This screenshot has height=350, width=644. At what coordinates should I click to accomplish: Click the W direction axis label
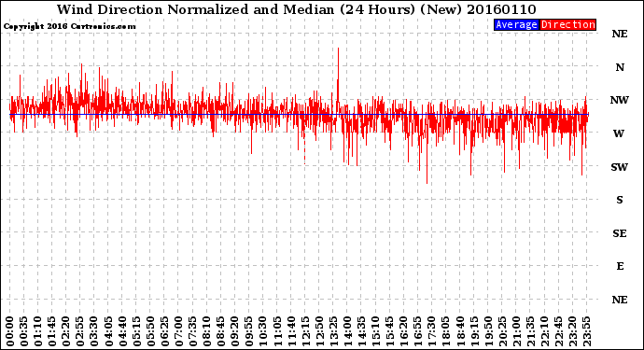click(x=619, y=133)
